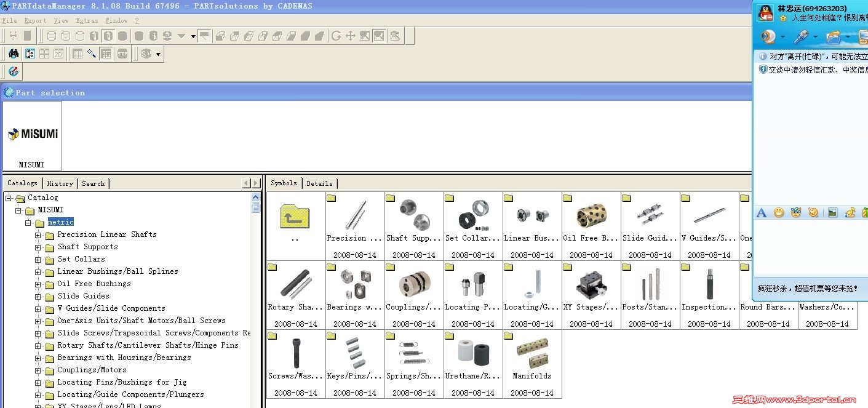Click the first 3D box view icon
This screenshot has height=408, width=868.
(220, 36)
